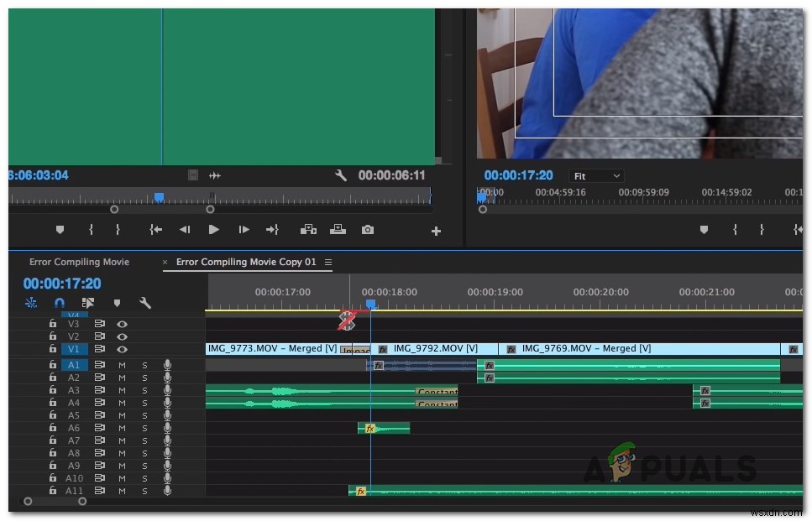Toggle the track output eye icon on V1
The width and height of the screenshot is (812, 521).
tap(122, 348)
